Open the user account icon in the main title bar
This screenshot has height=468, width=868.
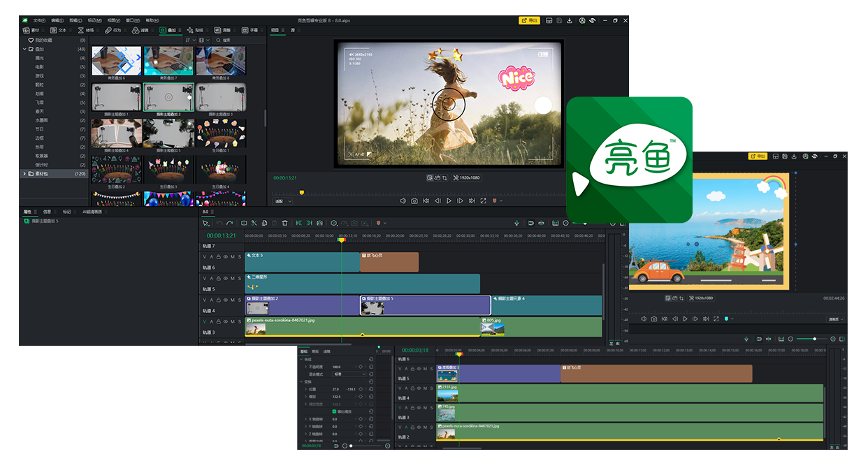pyautogui.click(x=582, y=21)
